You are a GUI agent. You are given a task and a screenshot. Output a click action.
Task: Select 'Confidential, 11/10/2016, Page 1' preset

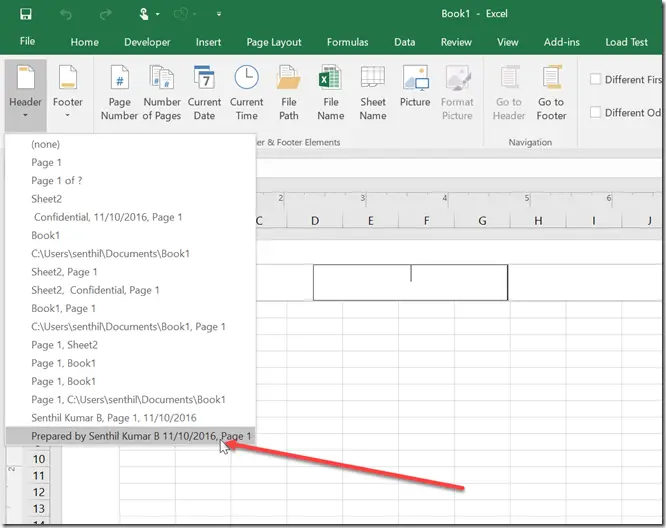pyautogui.click(x=130, y=217)
